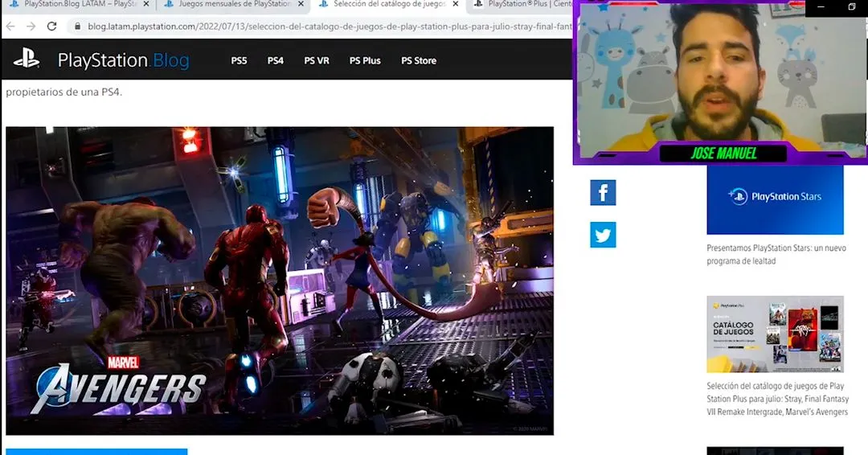The image size is (868, 455).
Task: Share article via Twitter icon
Action: [603, 235]
